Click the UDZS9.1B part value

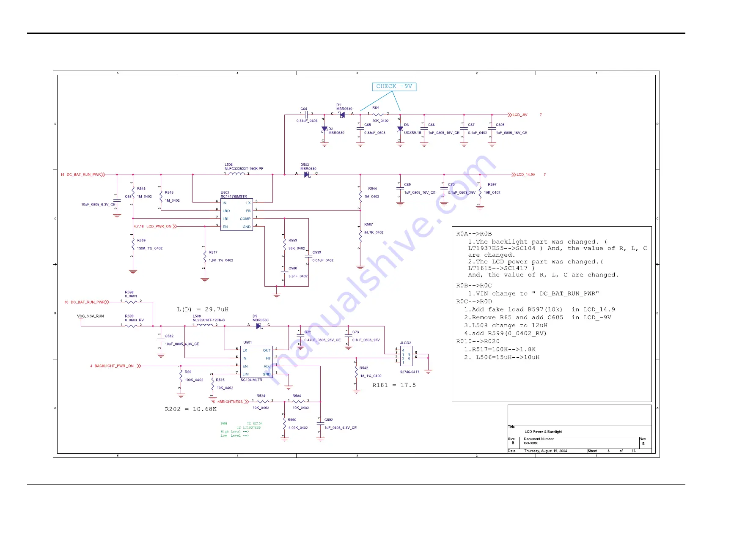click(412, 133)
